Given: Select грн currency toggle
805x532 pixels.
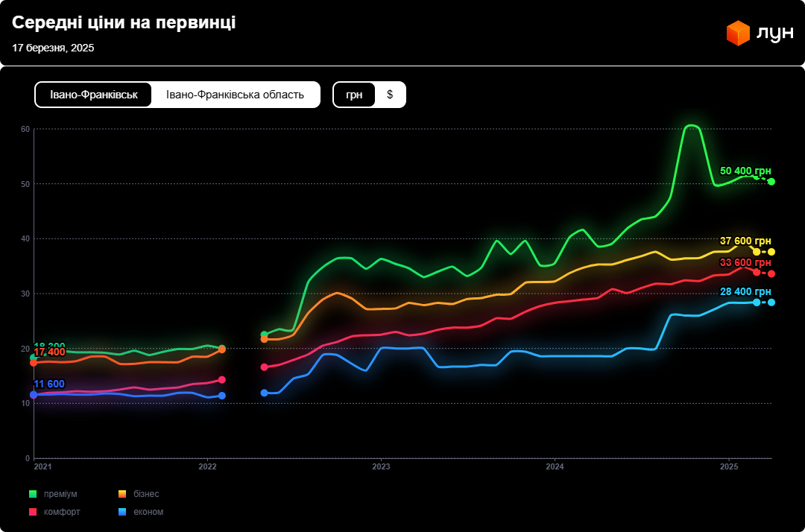Looking at the screenshot, I should click(x=354, y=95).
